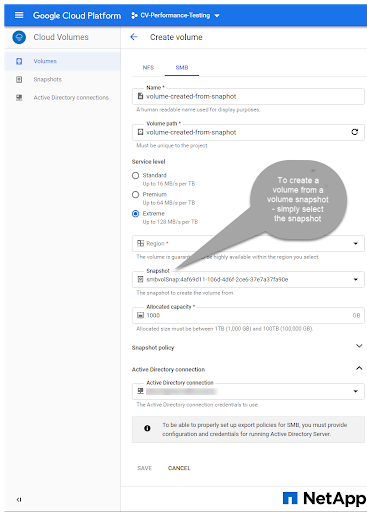Click the Snapshots sidebar icon
This screenshot has width=367, height=512.
[19, 79]
